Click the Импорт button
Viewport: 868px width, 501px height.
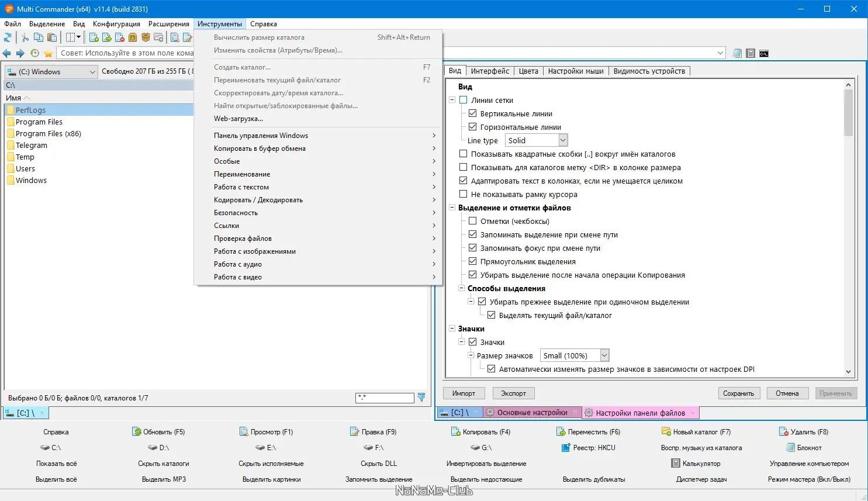(x=464, y=393)
